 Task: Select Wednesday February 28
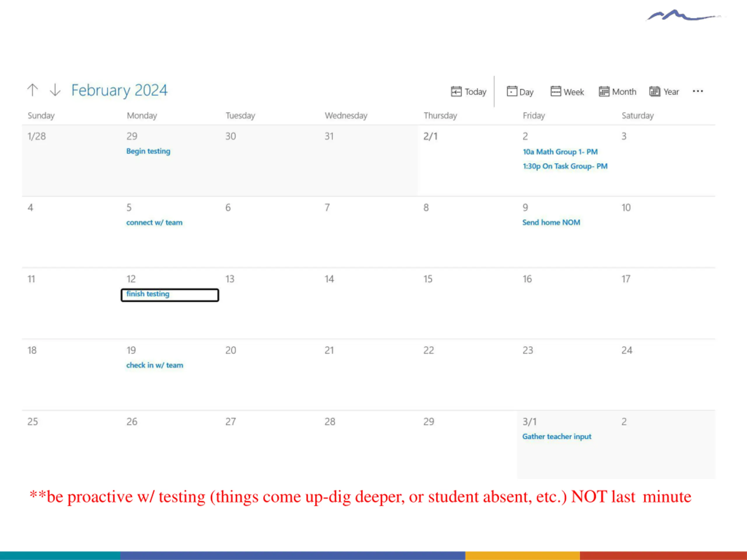point(330,421)
